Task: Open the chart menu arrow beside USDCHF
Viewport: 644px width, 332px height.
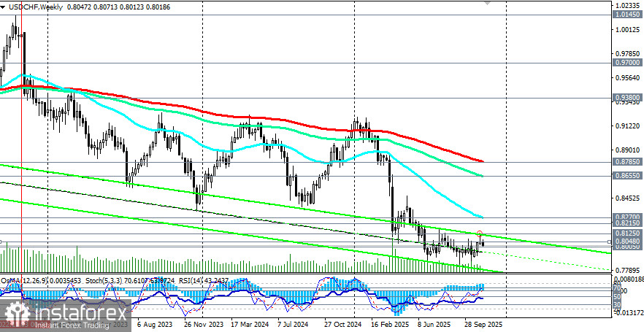Action: pos(3,7)
